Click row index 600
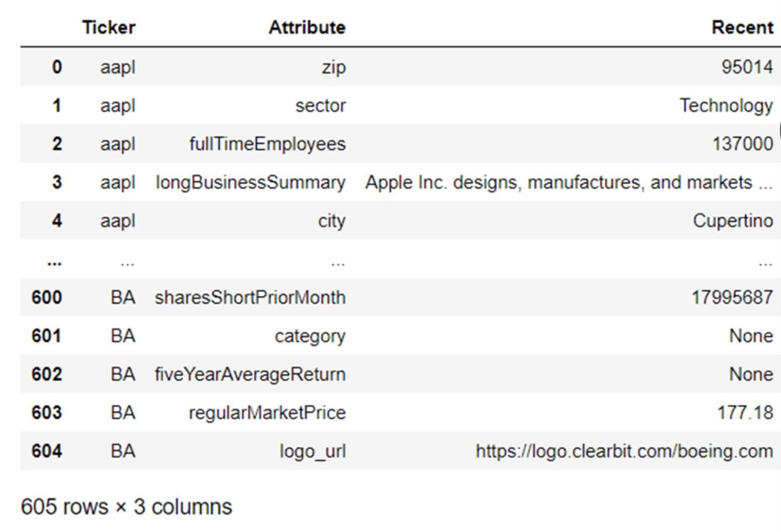The height and width of the screenshot is (532, 781). 47,297
